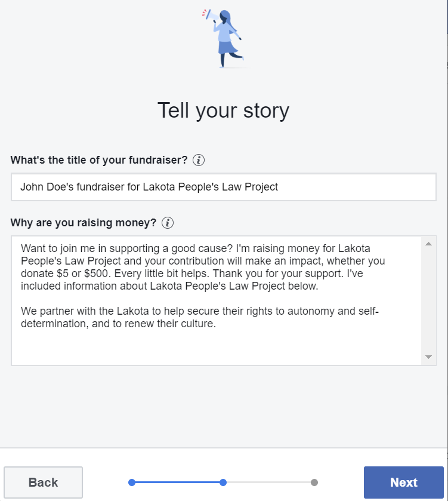Select the middle step dot in progress indicator

point(223,482)
